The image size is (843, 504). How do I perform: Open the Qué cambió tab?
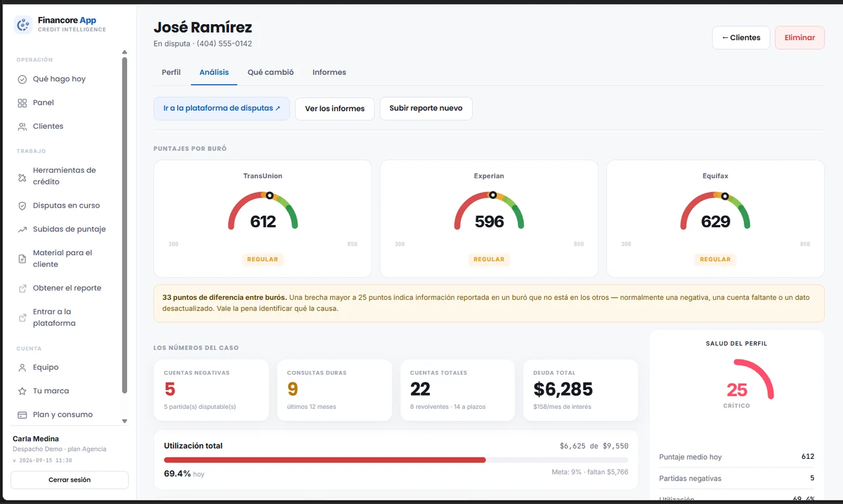coord(271,72)
